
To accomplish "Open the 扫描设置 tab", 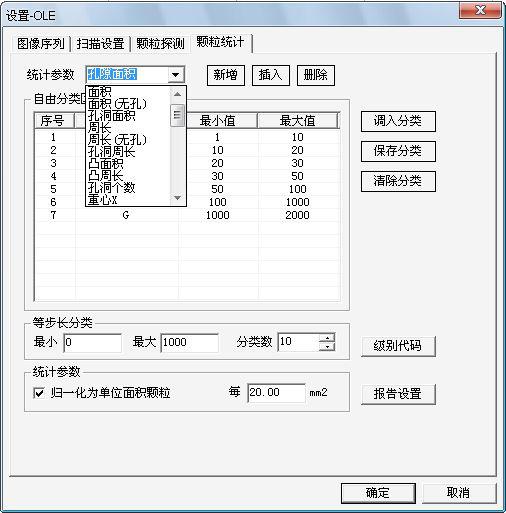I will coord(100,43).
